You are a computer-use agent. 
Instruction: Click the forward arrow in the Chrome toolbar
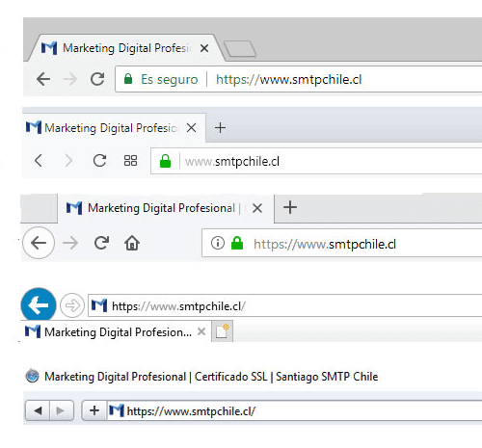tap(70, 79)
